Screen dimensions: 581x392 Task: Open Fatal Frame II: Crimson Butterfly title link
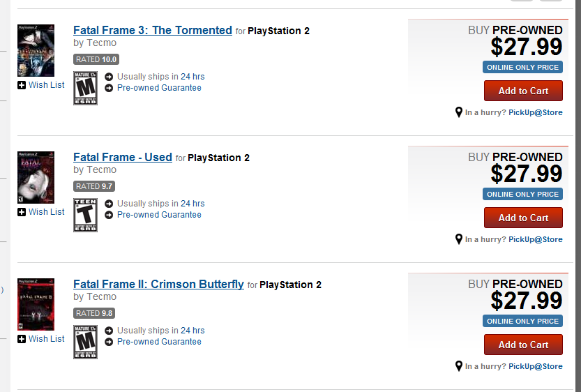(x=158, y=284)
